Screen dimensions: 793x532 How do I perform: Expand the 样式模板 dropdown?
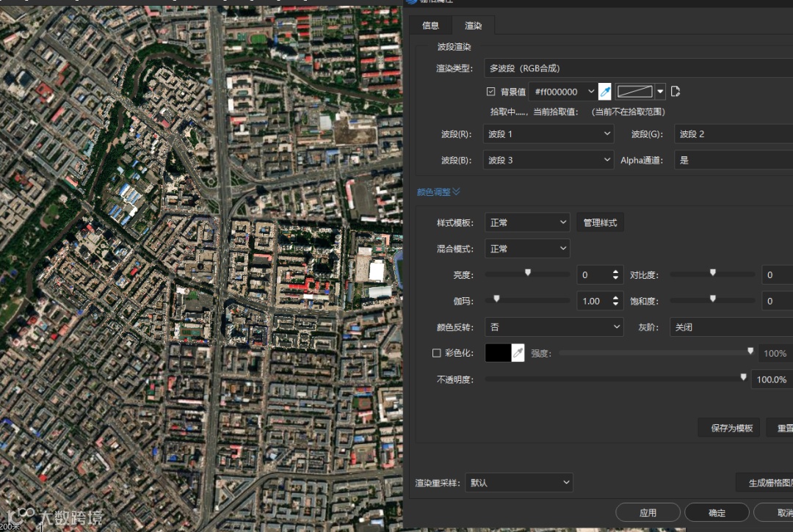tap(526, 222)
